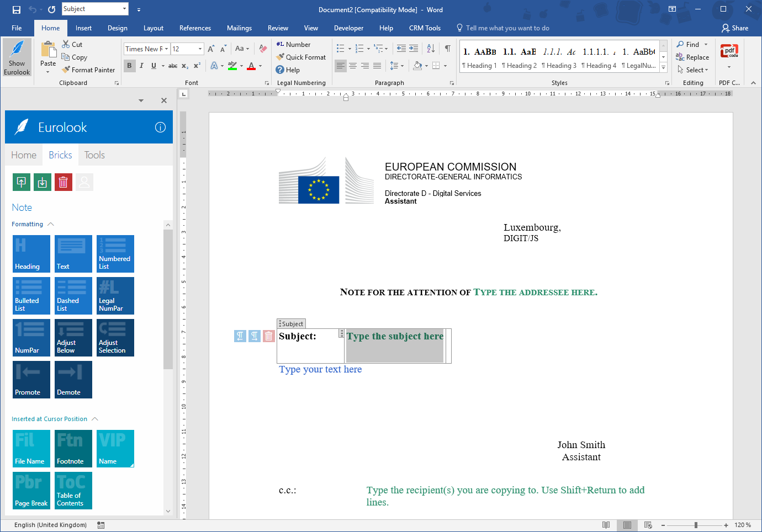Click the Eurolook pane scrollbar down arrow
762x532 pixels.
click(x=168, y=511)
